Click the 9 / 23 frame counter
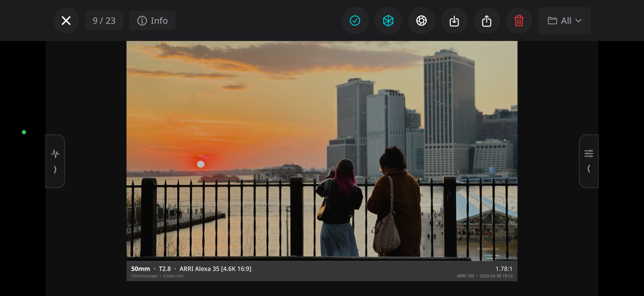Viewport: 644px width, 296px height. click(x=104, y=20)
